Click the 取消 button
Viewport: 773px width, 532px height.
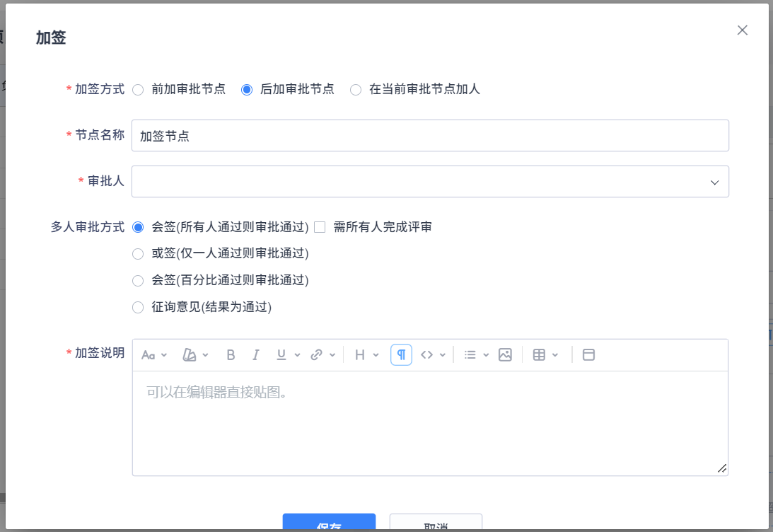pyautogui.click(x=436, y=524)
